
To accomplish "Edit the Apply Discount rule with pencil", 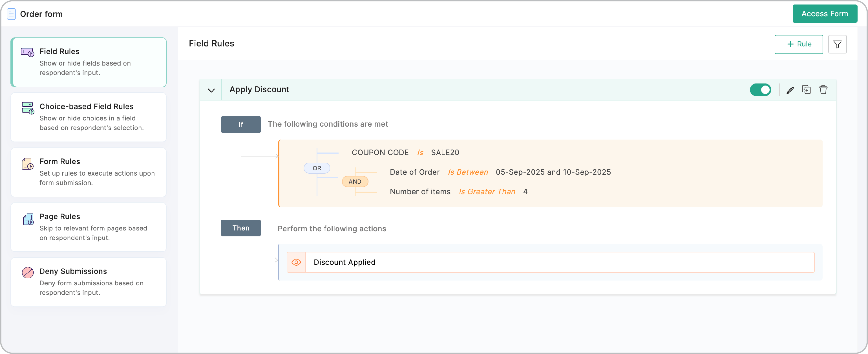I will coord(790,90).
